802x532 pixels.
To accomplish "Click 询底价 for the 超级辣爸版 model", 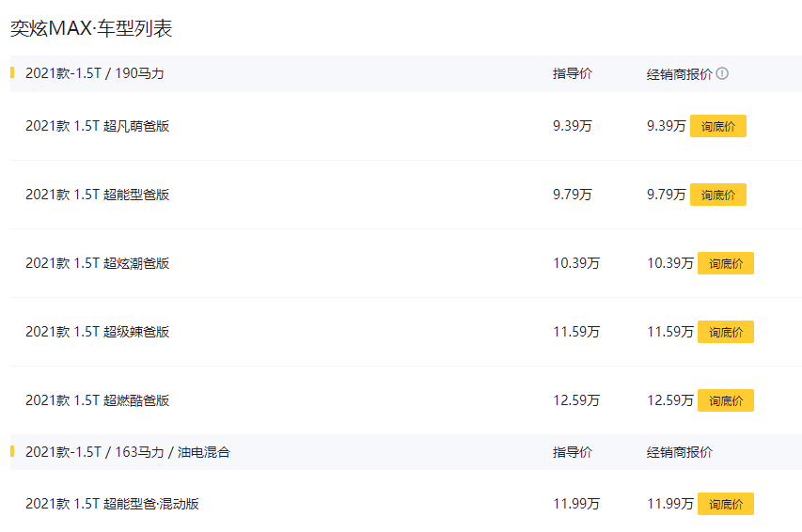I will [x=726, y=332].
